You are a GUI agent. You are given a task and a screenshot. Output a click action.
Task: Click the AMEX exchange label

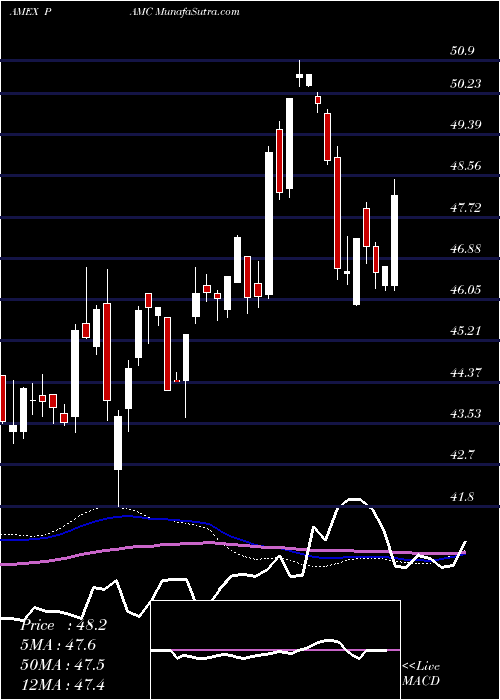point(24,12)
